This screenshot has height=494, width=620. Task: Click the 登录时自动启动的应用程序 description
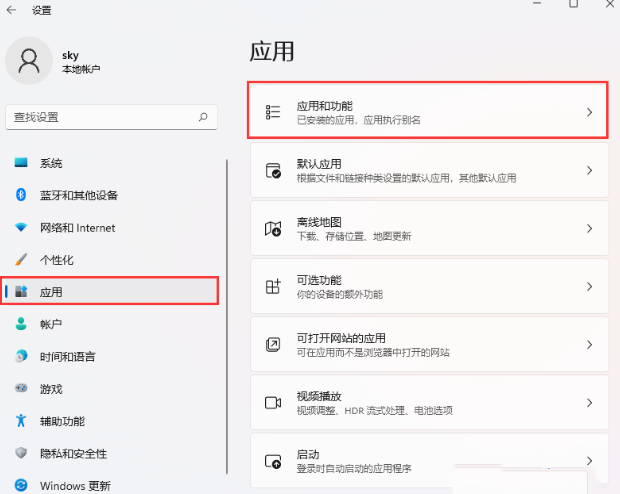point(354,469)
